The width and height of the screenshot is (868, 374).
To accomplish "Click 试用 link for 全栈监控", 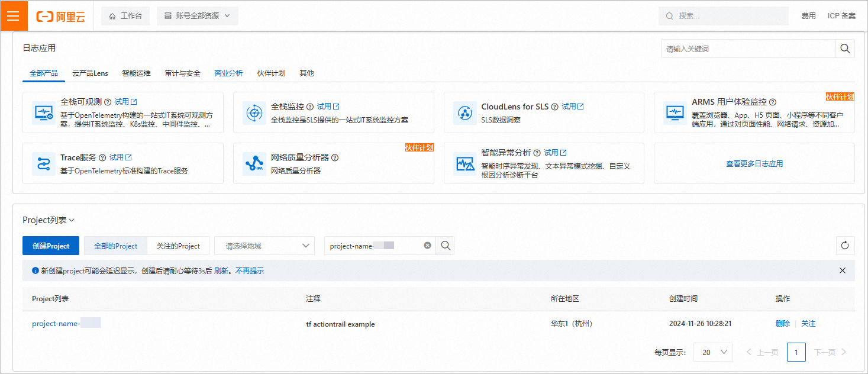I will pos(328,107).
